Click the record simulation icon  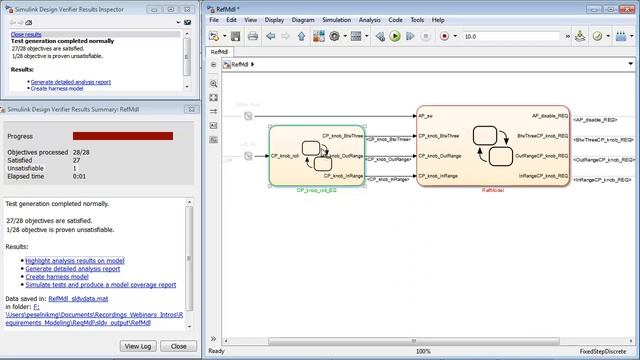pyautogui.click(x=444, y=36)
